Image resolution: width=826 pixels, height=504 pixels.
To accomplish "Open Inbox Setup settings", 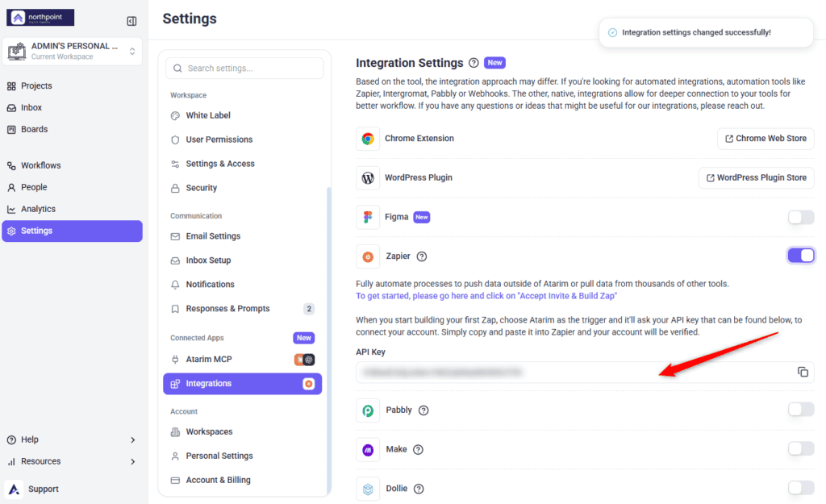I will (242, 260).
